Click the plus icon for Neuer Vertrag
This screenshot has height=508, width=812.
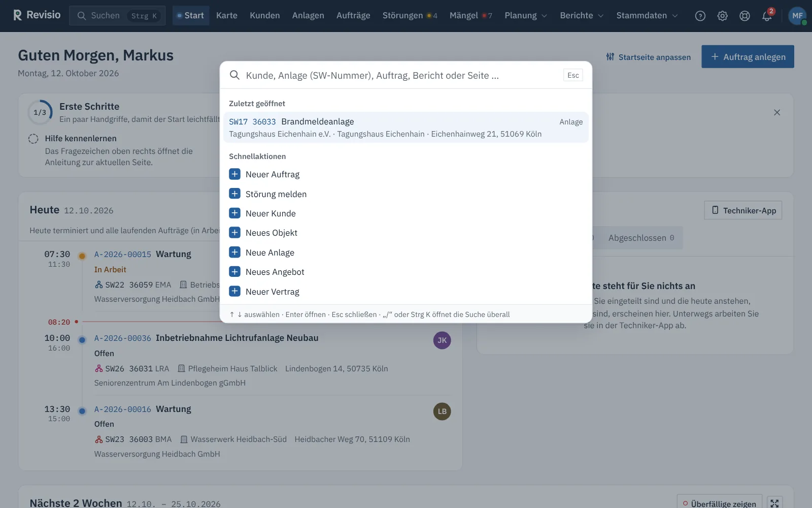(x=234, y=291)
